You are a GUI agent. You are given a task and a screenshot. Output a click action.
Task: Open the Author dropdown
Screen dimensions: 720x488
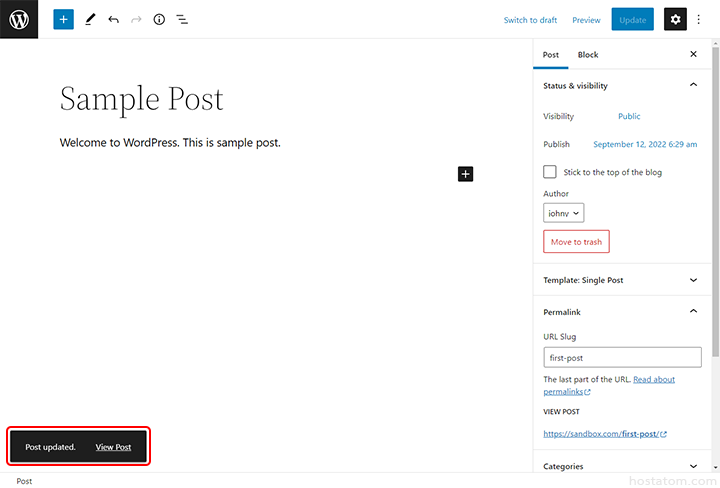pos(564,213)
